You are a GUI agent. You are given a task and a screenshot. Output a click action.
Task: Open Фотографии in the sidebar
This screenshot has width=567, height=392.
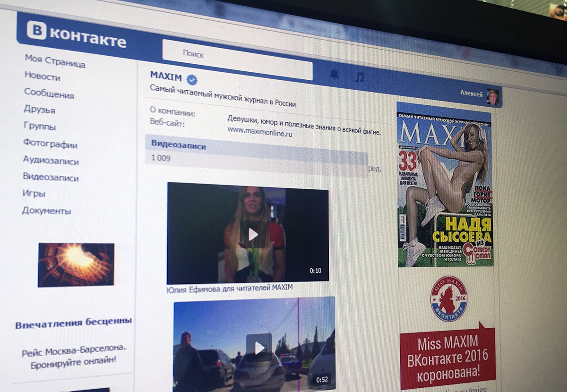click(50, 144)
